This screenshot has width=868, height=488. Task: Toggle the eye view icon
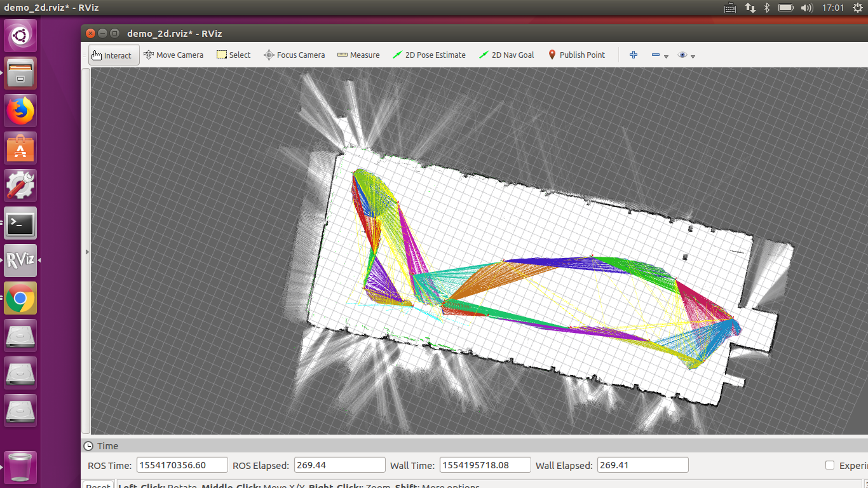click(x=683, y=55)
